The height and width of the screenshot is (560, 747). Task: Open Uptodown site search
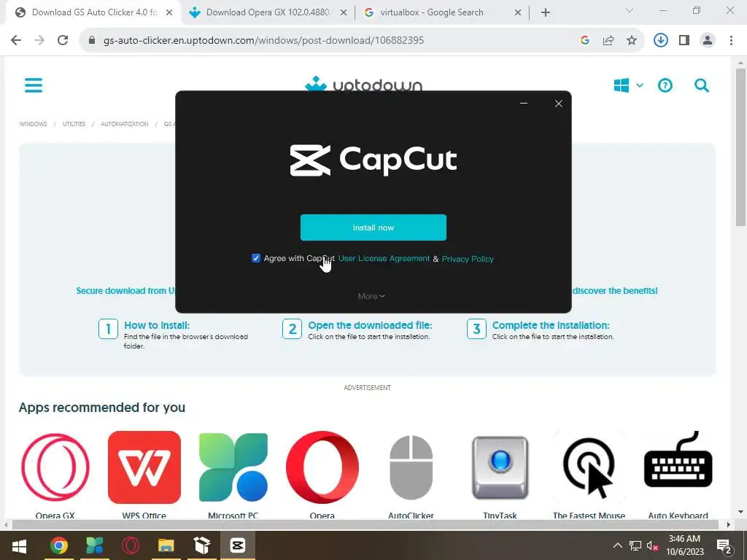tap(701, 85)
